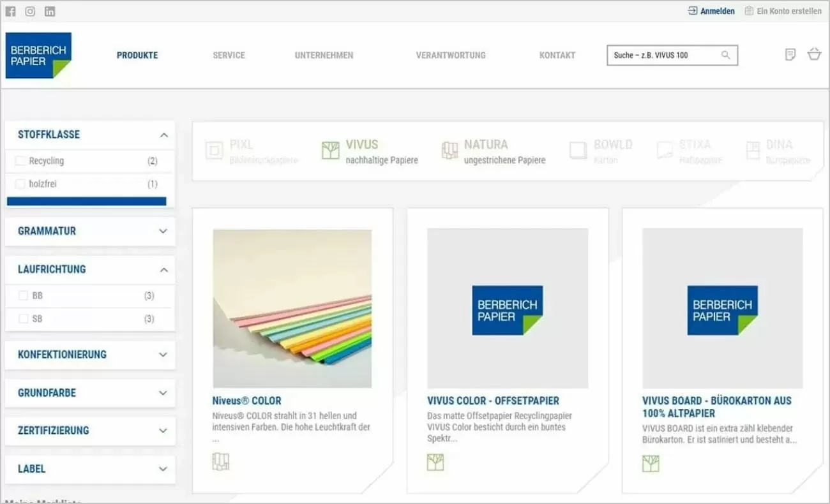Open the SERVICE menu item
The height and width of the screenshot is (504, 830).
(229, 55)
